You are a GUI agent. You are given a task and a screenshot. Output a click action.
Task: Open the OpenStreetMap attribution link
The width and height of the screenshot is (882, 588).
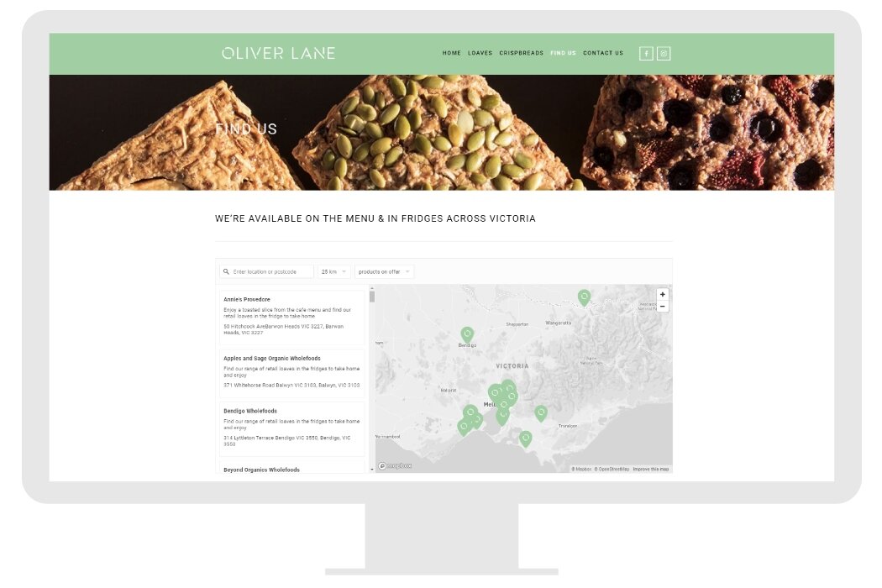(x=612, y=469)
